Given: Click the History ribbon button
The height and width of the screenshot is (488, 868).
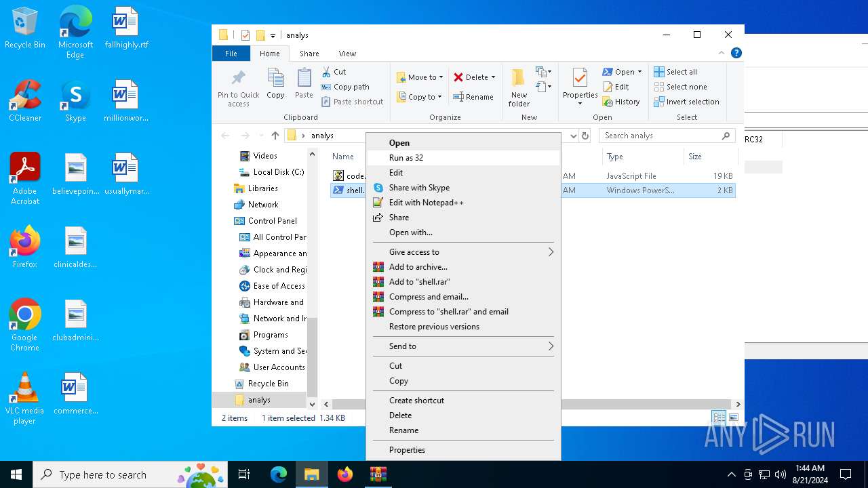Looking at the screenshot, I should pyautogui.click(x=620, y=102).
